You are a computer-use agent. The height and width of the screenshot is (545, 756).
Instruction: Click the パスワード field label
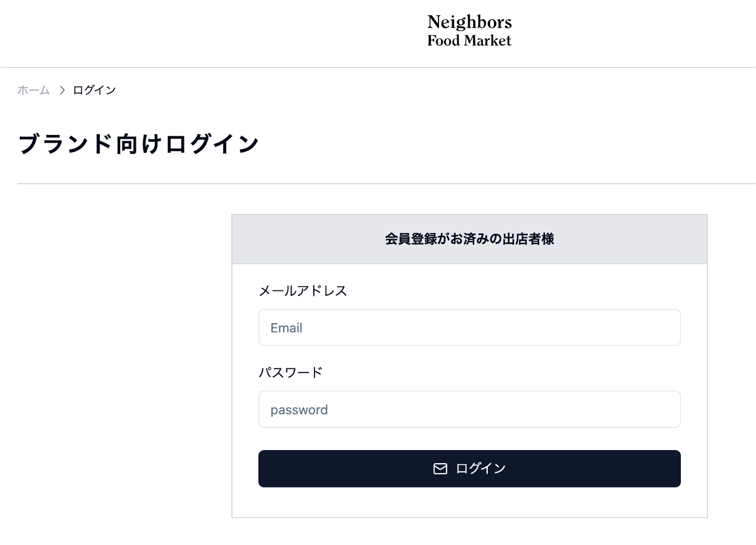(x=290, y=372)
